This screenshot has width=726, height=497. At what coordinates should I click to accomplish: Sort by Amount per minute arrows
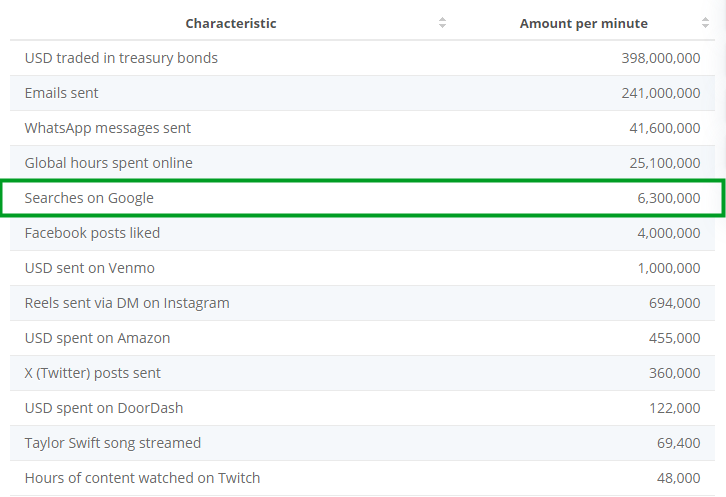pos(705,23)
